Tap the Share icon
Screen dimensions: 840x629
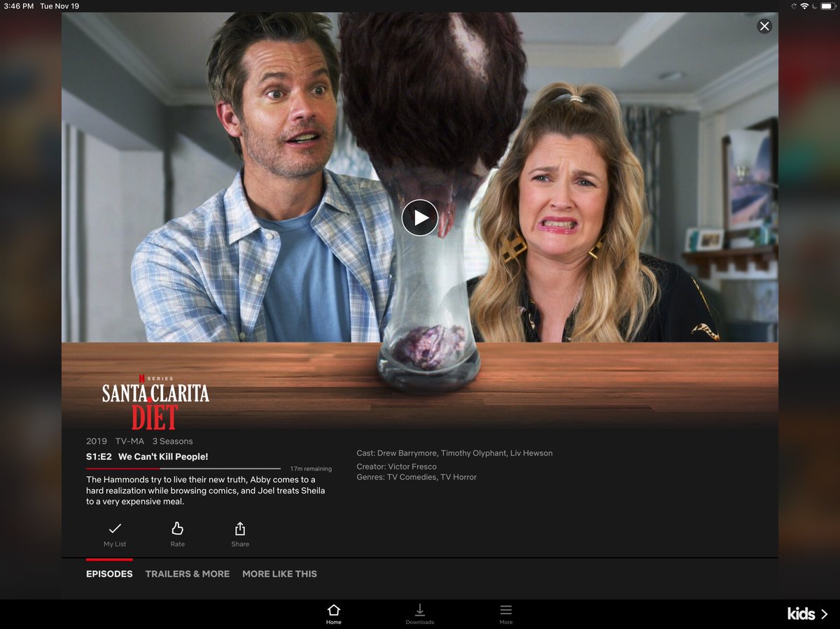pos(240,528)
